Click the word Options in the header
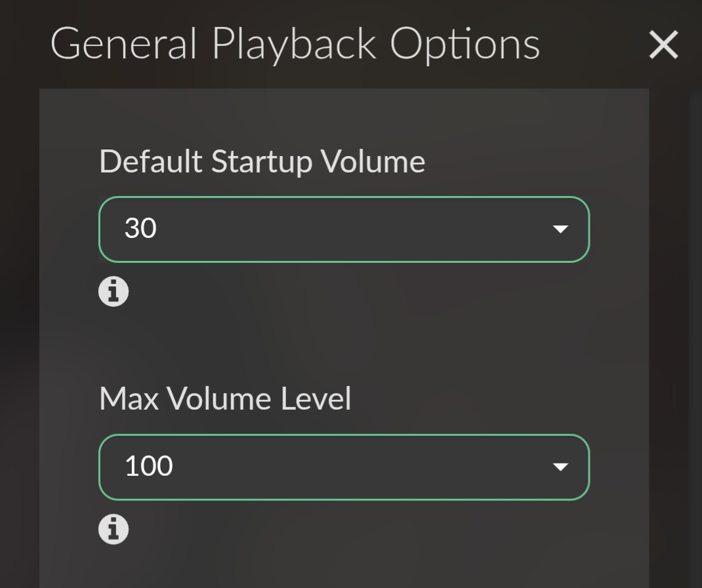 click(465, 45)
